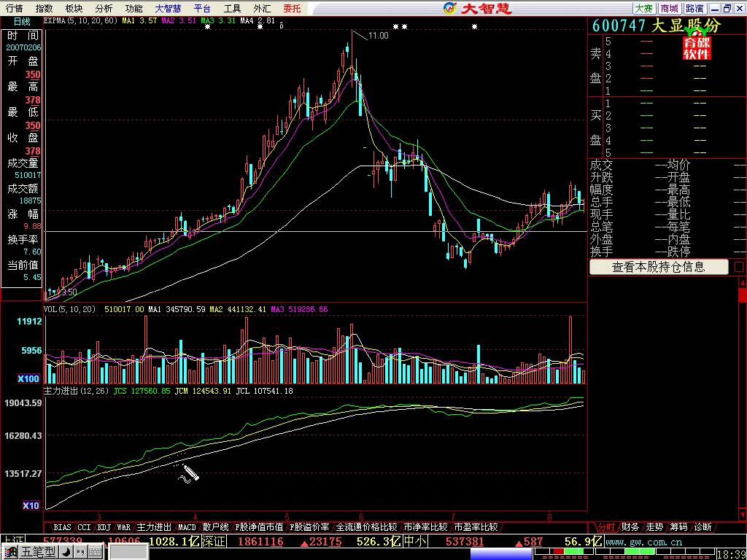Click the 日线 period label

pyautogui.click(x=21, y=21)
